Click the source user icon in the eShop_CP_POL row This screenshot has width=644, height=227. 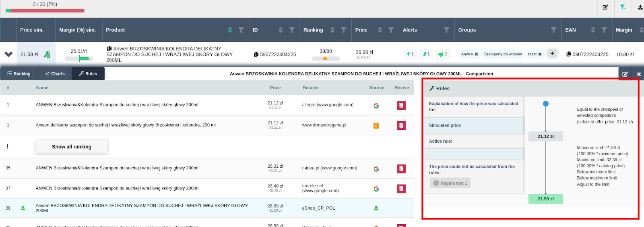click(x=376, y=208)
